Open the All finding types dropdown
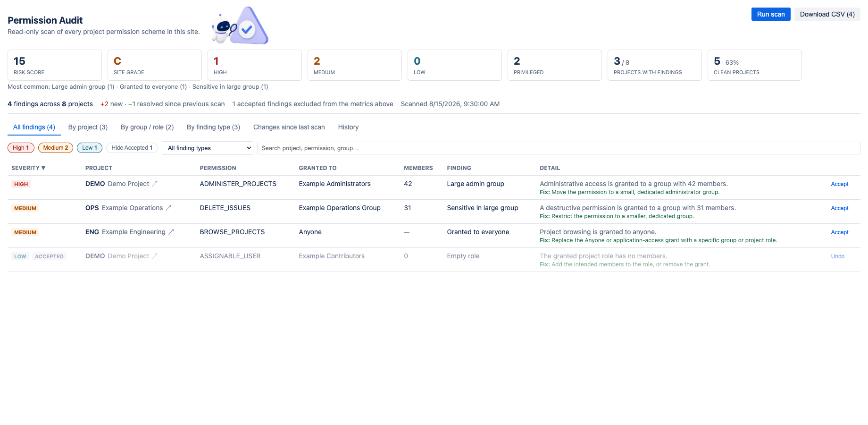The image size is (868, 425). point(208,148)
